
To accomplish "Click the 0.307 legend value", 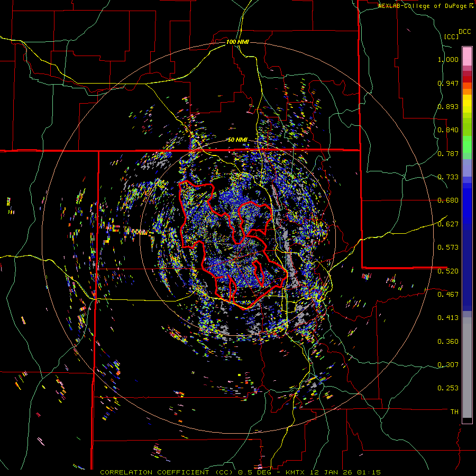I will [x=448, y=365].
